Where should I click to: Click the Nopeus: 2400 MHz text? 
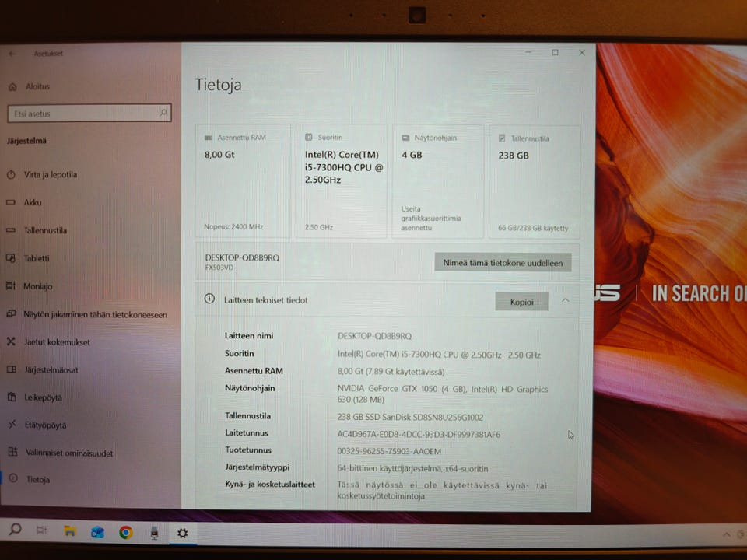[233, 226]
